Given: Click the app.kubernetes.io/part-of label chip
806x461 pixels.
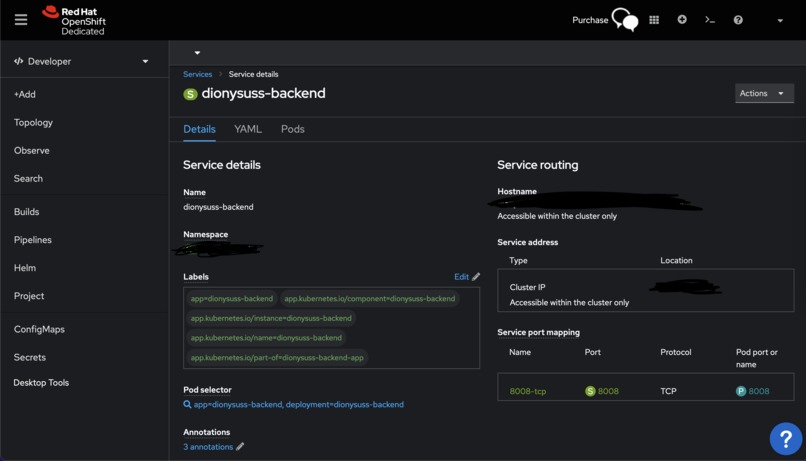Looking at the screenshot, I should (277, 357).
